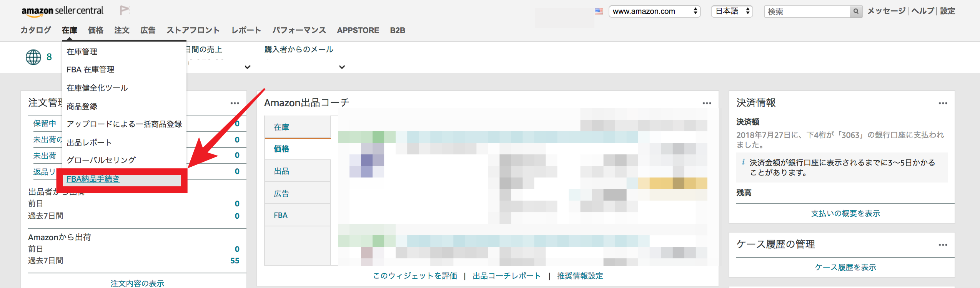The height and width of the screenshot is (288, 980).
Task: Open the B2B menu
Action: [x=398, y=30]
